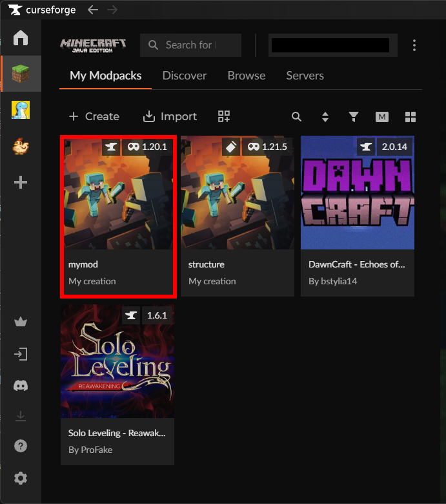The height and width of the screenshot is (504, 446).
Task: Go back with the left arrow
Action: pos(93,10)
